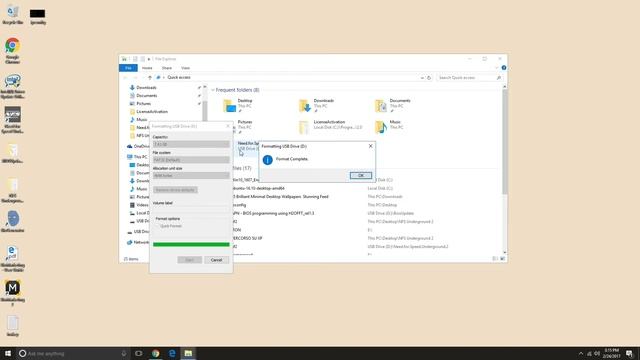
Task: Click the refresh icon in address bar
Action: tap(429, 78)
